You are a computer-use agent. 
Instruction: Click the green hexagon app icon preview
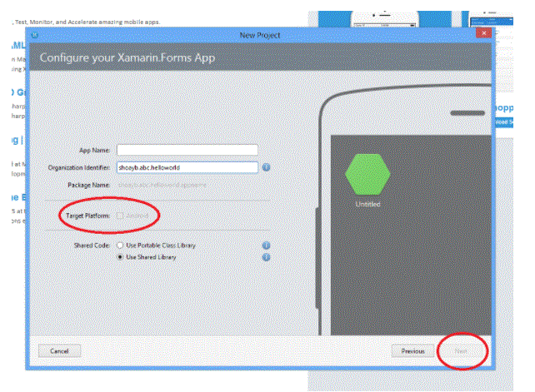click(x=367, y=174)
